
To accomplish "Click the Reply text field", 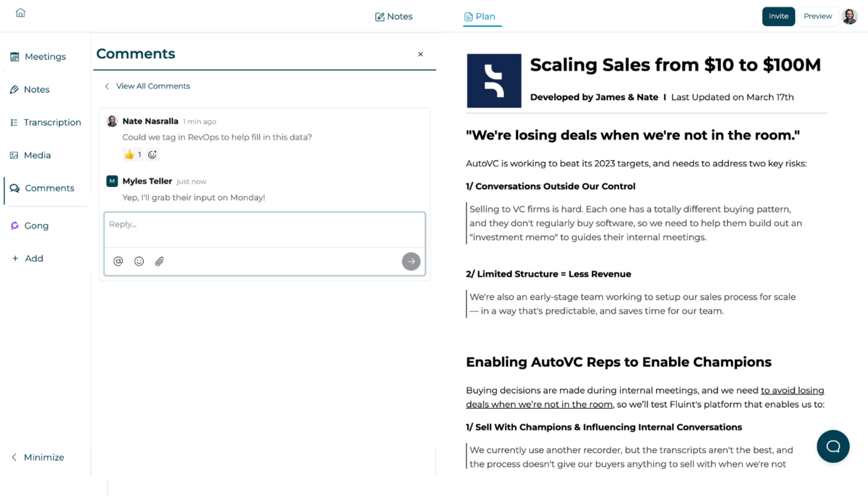I will pyautogui.click(x=264, y=229).
